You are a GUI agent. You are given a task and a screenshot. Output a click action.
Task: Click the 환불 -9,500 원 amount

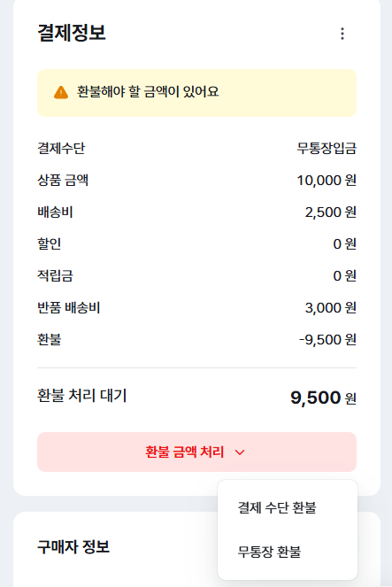coord(327,340)
